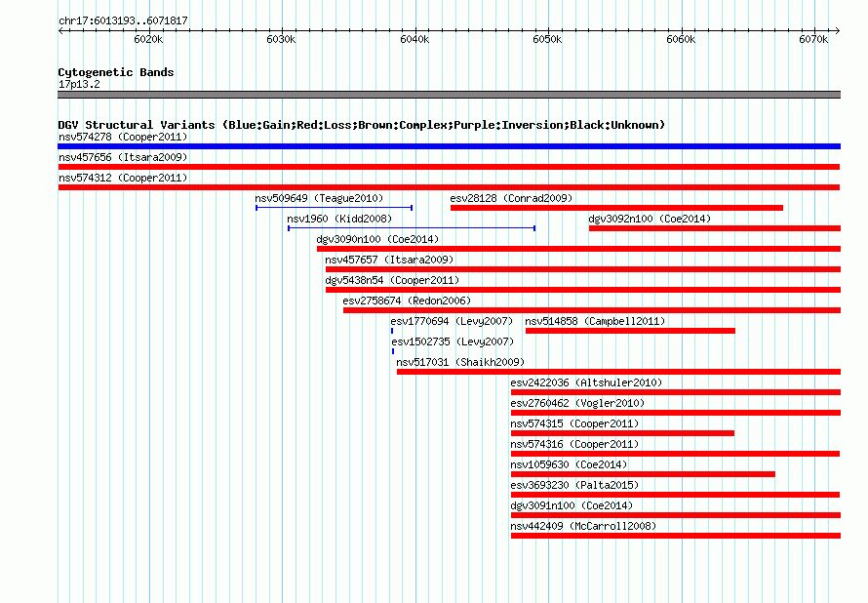Click the DGV Structural Variants track heading

[x=362, y=125]
